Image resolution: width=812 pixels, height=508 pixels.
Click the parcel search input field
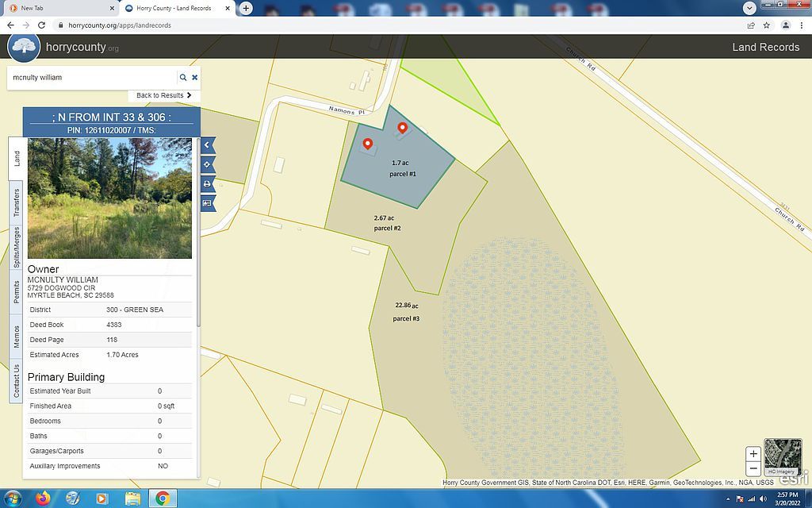pyautogui.click(x=91, y=78)
